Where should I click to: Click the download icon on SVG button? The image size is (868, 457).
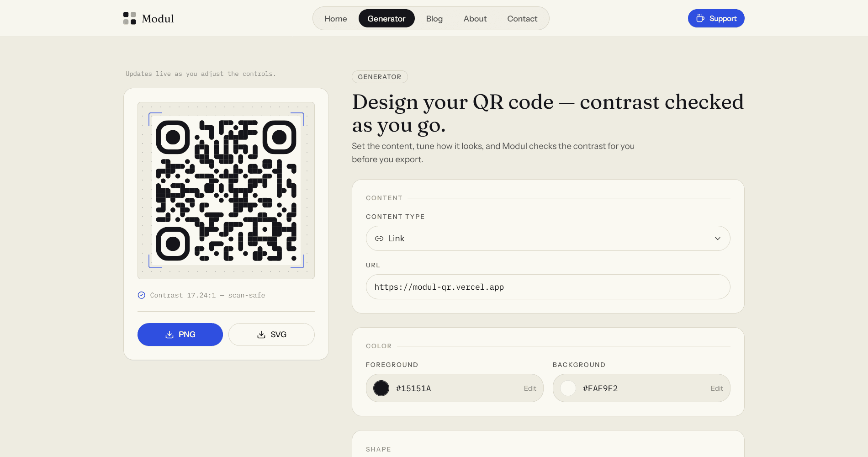pos(261,335)
